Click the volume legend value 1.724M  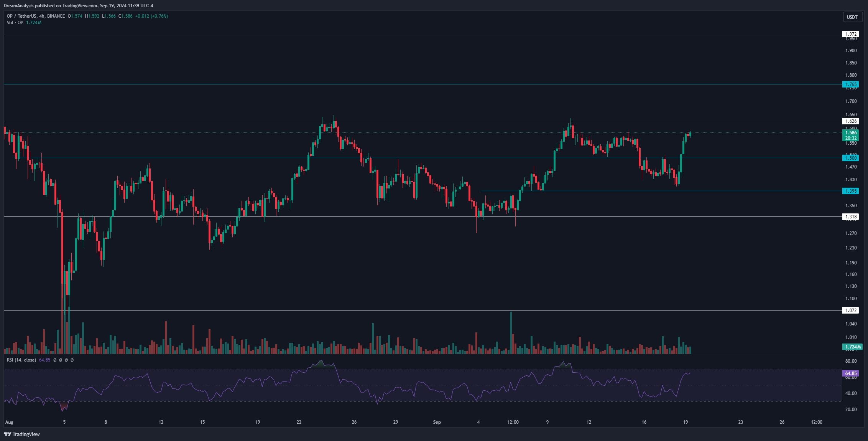coord(34,23)
